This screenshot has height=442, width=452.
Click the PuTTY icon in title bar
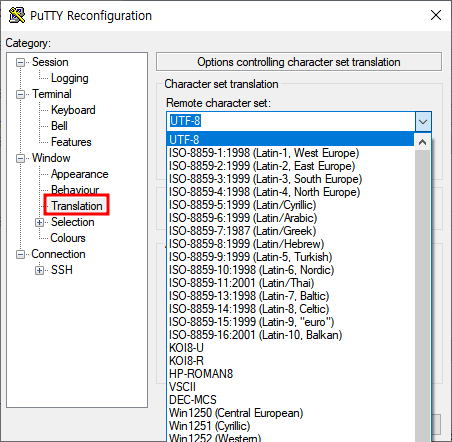tap(17, 15)
